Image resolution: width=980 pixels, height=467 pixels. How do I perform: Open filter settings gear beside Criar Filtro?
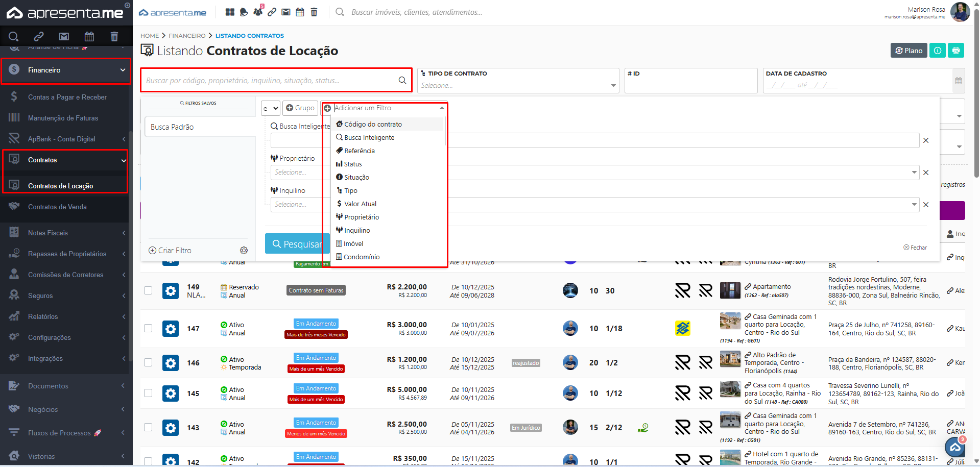[244, 251]
